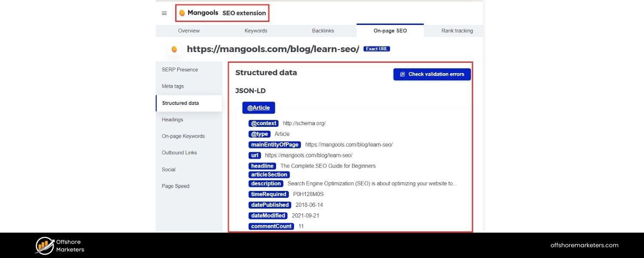The height and width of the screenshot is (258, 644).
Task: Click the description property tag
Action: tap(266, 184)
